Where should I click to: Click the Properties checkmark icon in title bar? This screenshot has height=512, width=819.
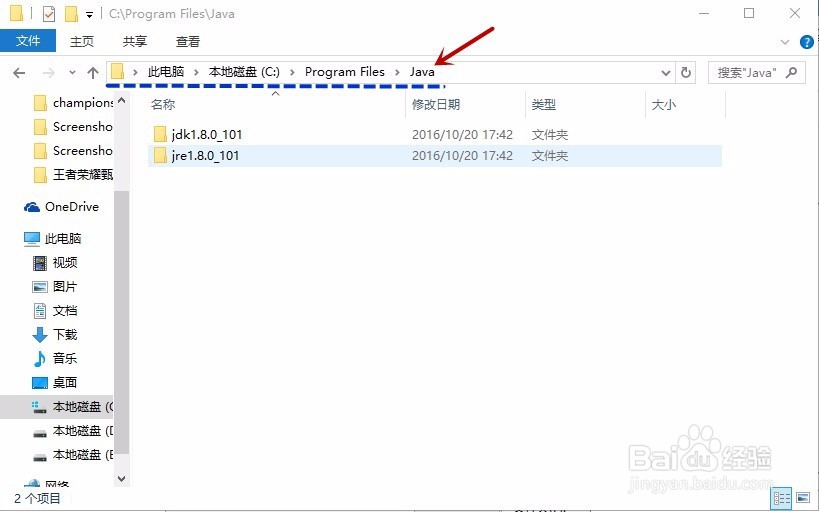click(x=49, y=14)
